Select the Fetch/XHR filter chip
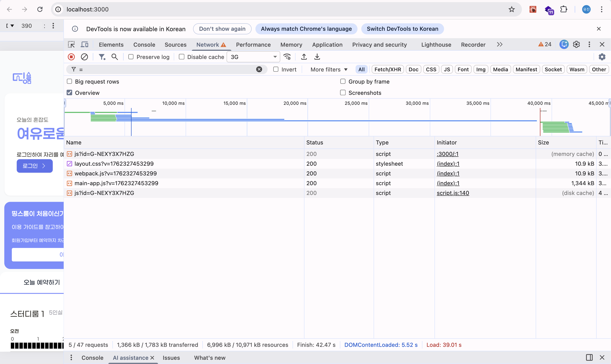Viewport: 611px width, 364px height. (x=388, y=69)
